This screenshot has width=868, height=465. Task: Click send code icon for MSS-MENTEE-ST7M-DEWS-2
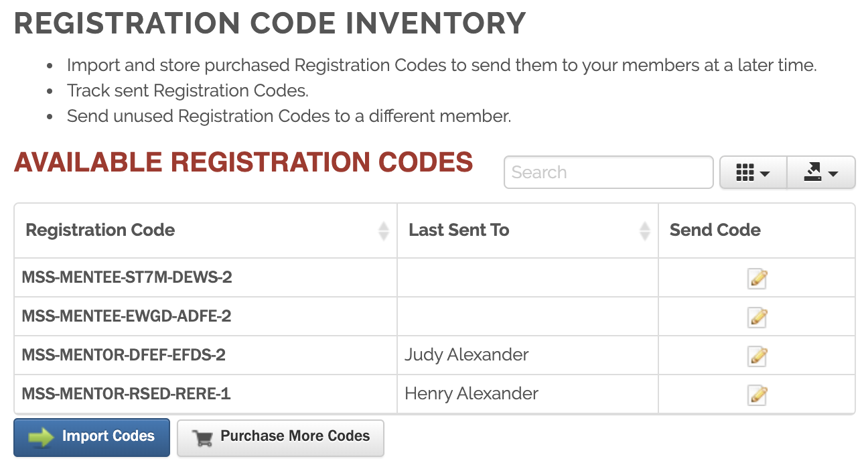tap(757, 278)
